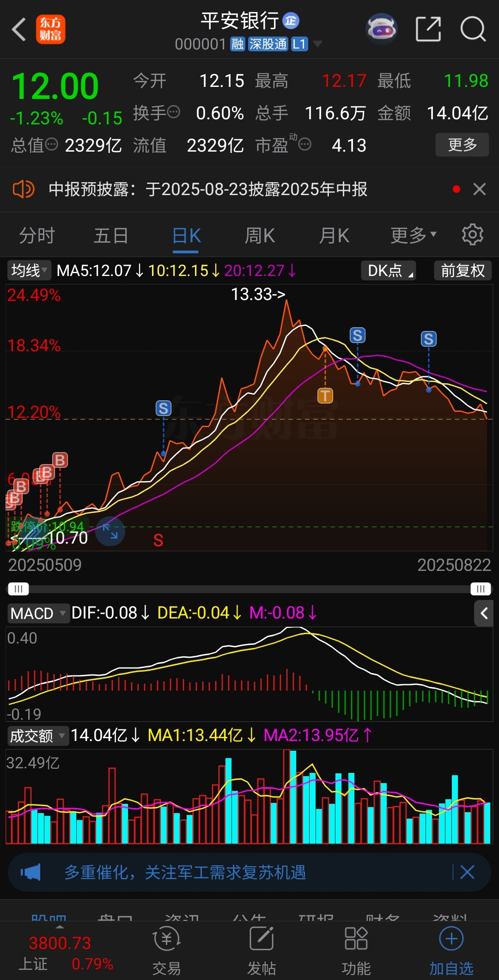The height and width of the screenshot is (980, 499).
Task: Switch to 月K tab
Action: coord(334,236)
